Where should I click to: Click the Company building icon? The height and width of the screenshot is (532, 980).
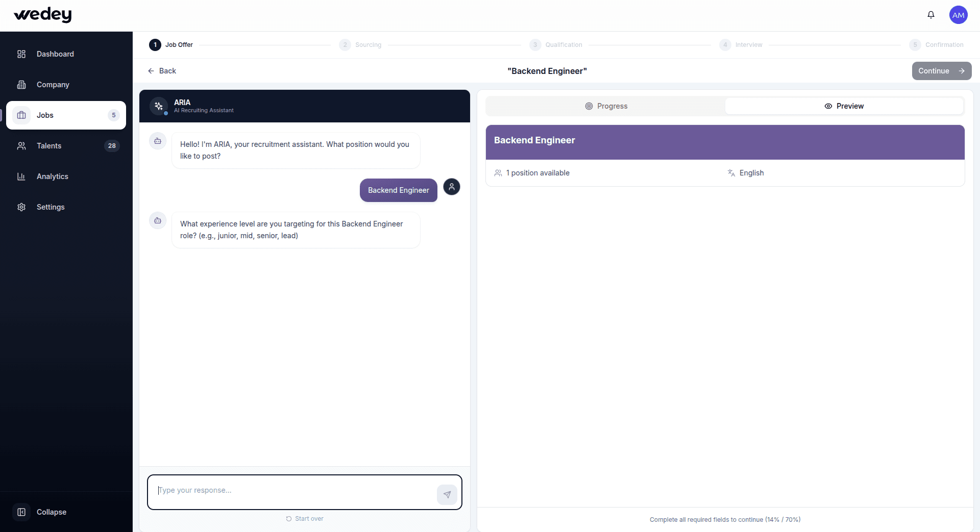click(21, 85)
